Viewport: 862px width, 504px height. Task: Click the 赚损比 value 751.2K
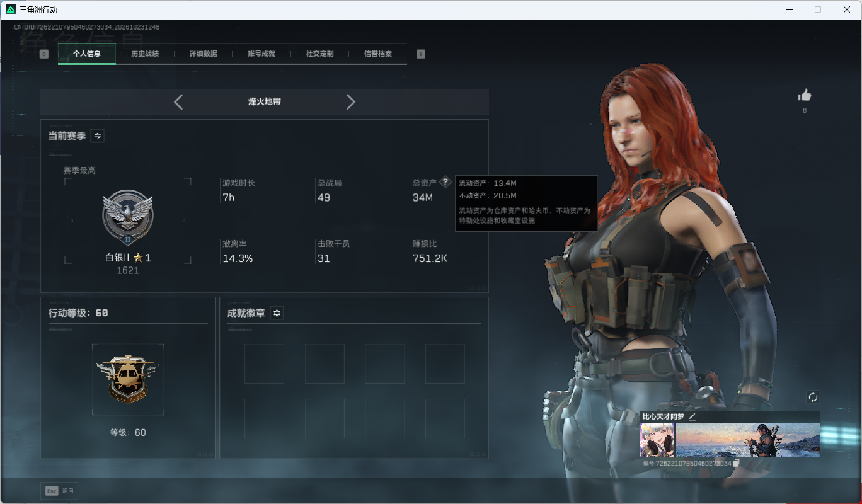pyautogui.click(x=430, y=258)
